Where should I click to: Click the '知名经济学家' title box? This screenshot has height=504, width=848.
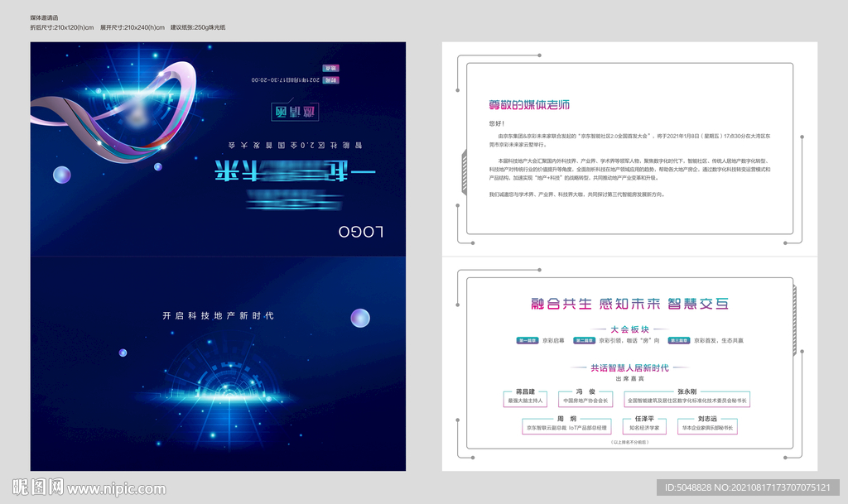click(x=644, y=428)
